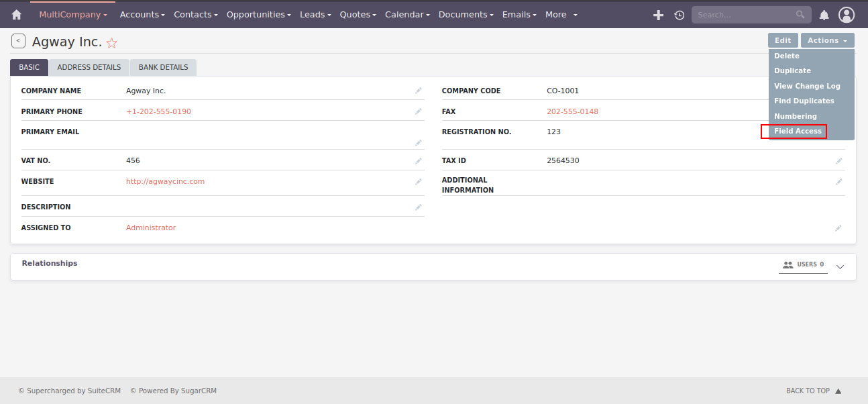Switch to the BANK DETAILS tab
This screenshot has height=404, width=868.
click(163, 67)
